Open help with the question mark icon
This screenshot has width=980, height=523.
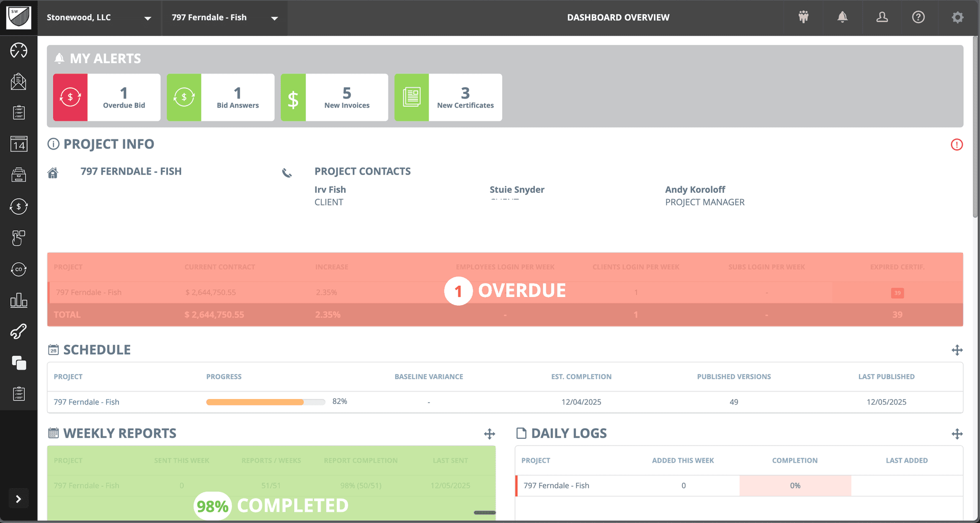918,17
